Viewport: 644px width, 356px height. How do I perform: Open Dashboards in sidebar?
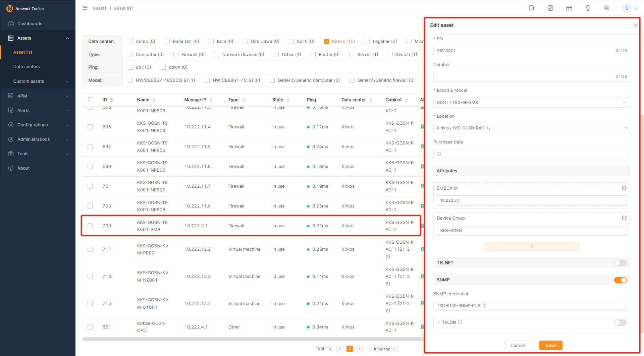(x=30, y=24)
